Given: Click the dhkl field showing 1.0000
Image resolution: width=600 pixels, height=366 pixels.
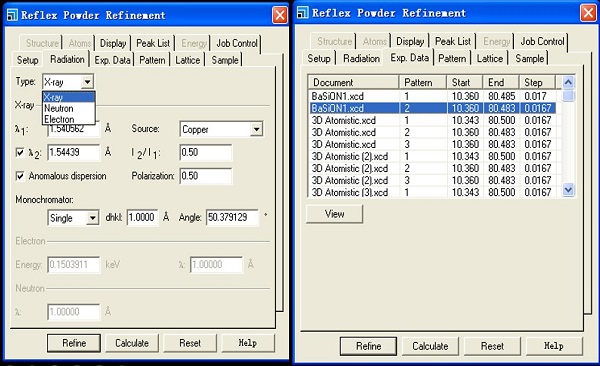Looking at the screenshot, I should click(x=142, y=217).
